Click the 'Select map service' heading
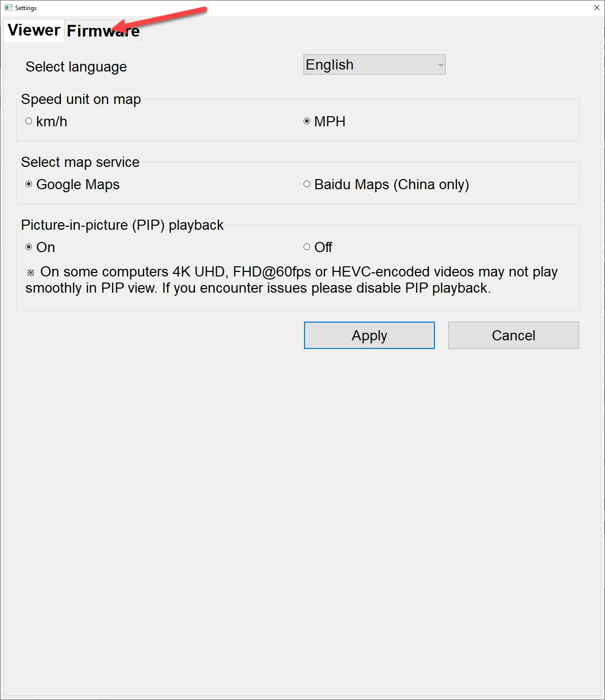 coord(80,162)
